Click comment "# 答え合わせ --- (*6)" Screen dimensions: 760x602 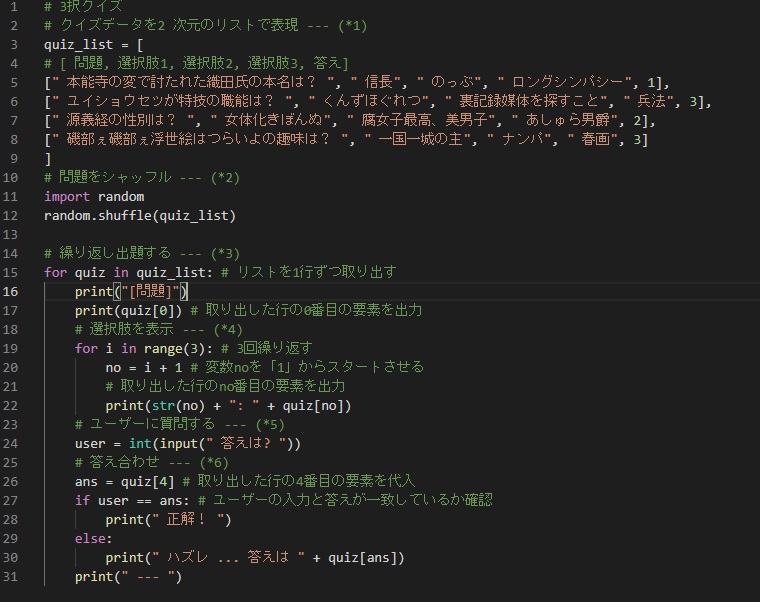click(x=152, y=462)
